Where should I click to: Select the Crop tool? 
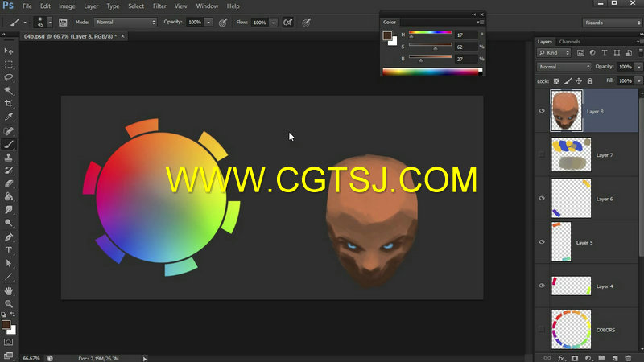coord(9,104)
